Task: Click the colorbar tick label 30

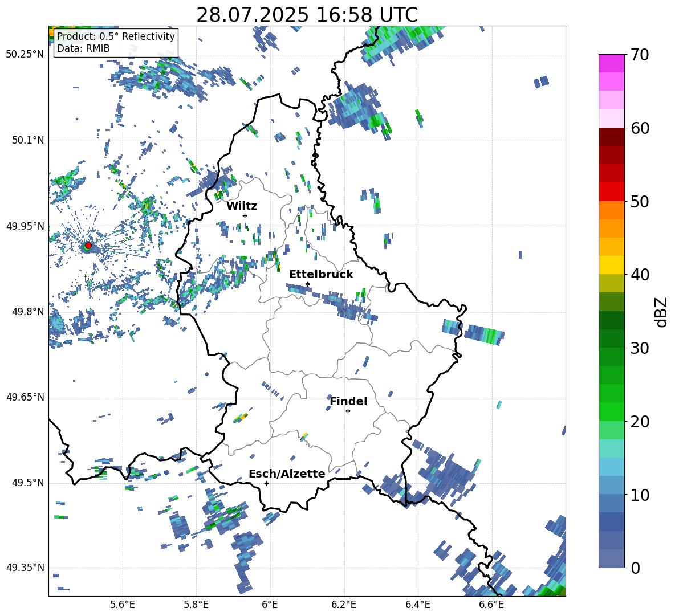Action: (640, 348)
